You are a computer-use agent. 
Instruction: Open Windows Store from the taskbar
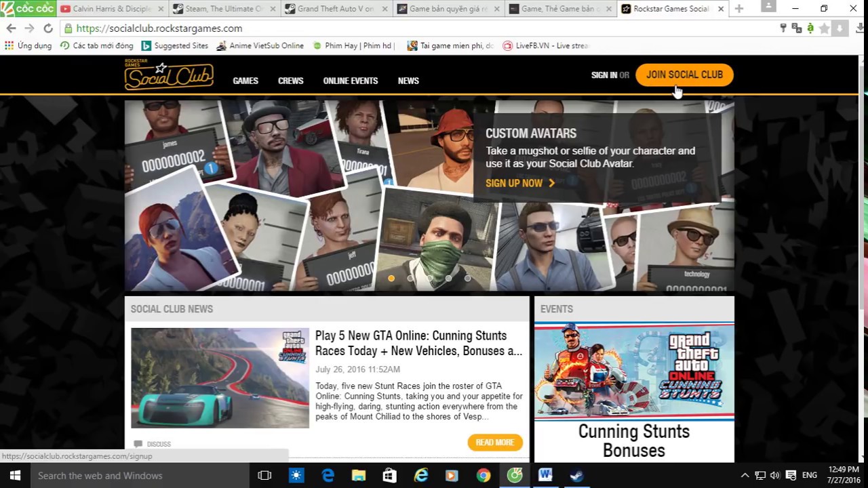389,475
